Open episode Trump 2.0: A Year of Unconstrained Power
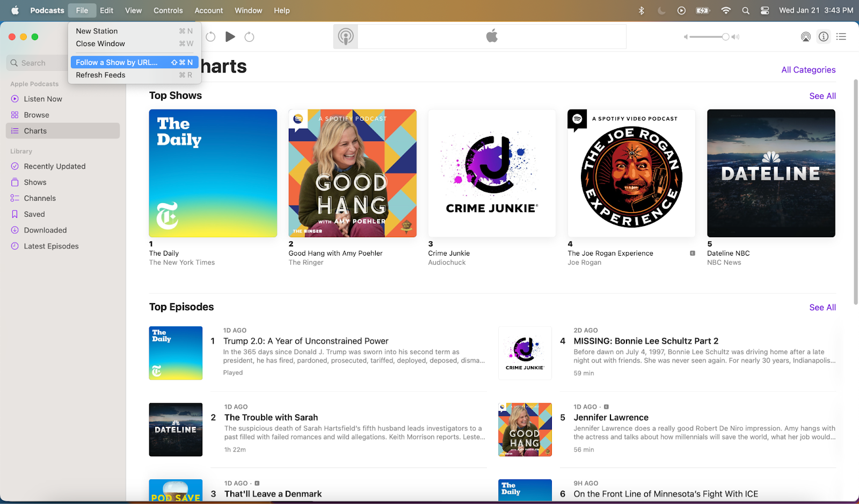The width and height of the screenshot is (859, 504). pos(306,341)
